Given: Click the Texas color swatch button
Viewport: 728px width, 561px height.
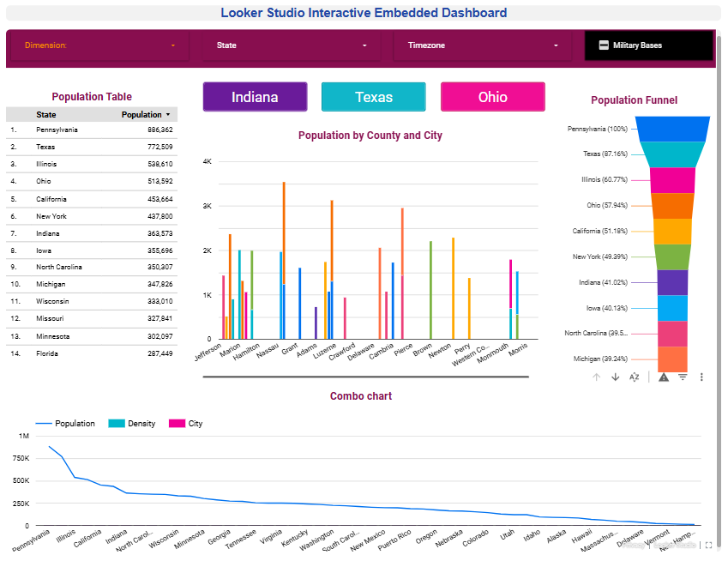Looking at the screenshot, I should click(x=374, y=97).
